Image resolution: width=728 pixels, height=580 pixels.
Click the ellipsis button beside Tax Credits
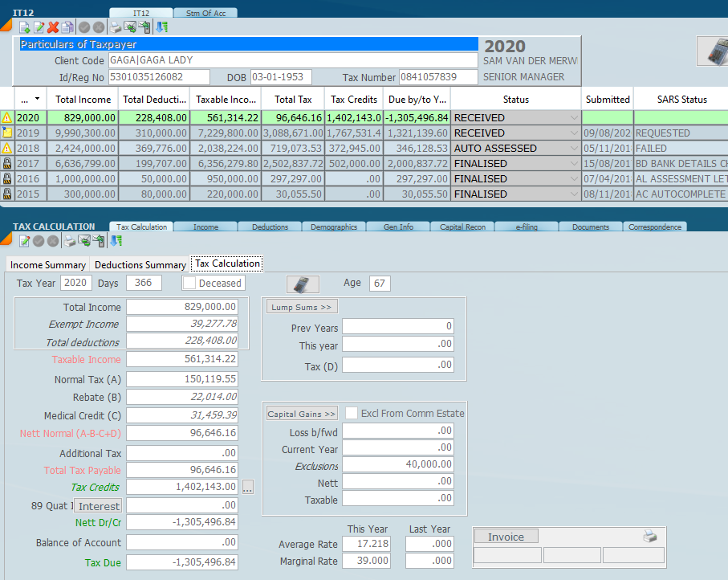click(x=248, y=487)
